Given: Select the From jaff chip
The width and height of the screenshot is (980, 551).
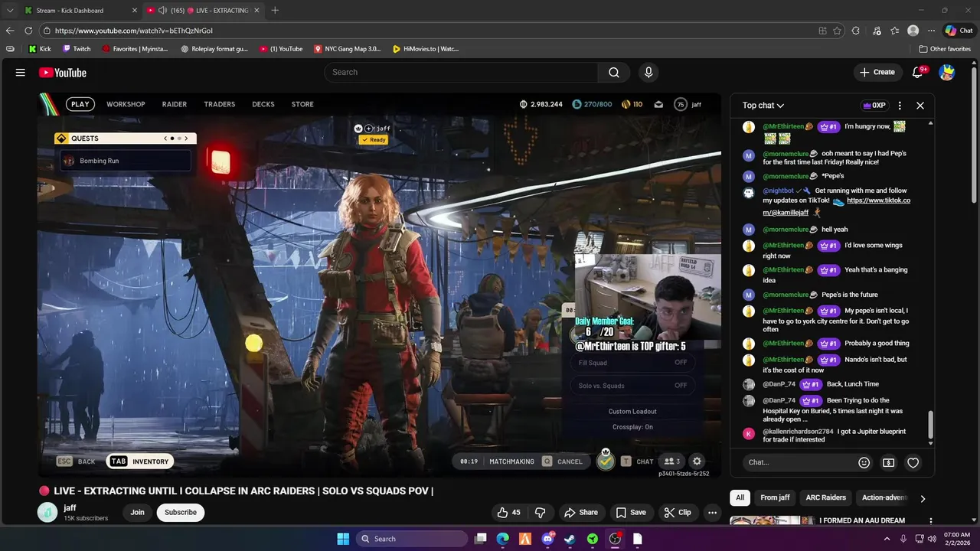Looking at the screenshot, I should (775, 498).
